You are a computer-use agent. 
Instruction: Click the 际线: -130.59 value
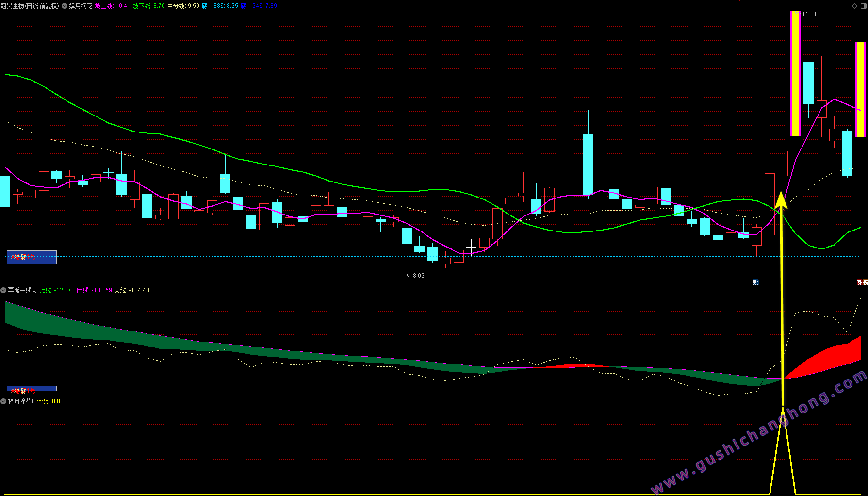[95, 290]
